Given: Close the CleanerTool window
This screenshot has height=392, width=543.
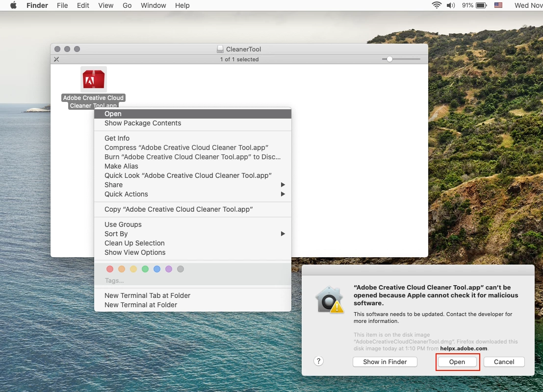Looking at the screenshot, I should pos(57,49).
